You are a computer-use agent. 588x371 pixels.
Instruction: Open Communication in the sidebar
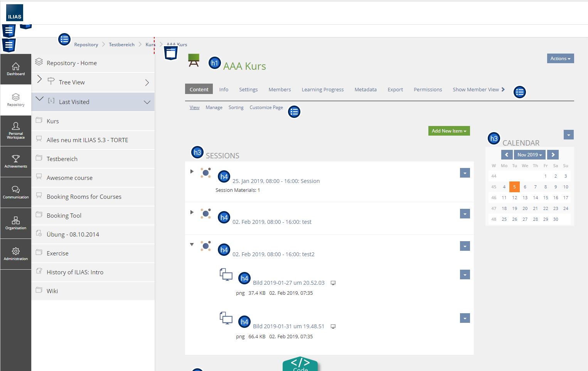[16, 192]
